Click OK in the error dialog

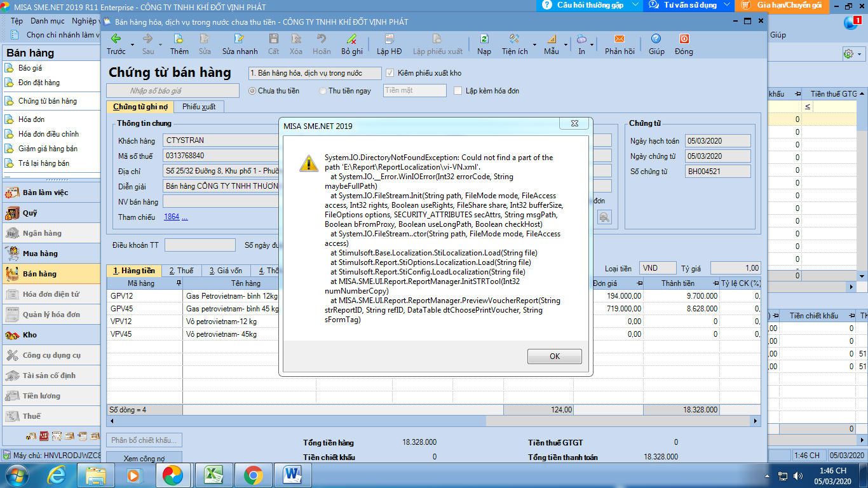554,356
